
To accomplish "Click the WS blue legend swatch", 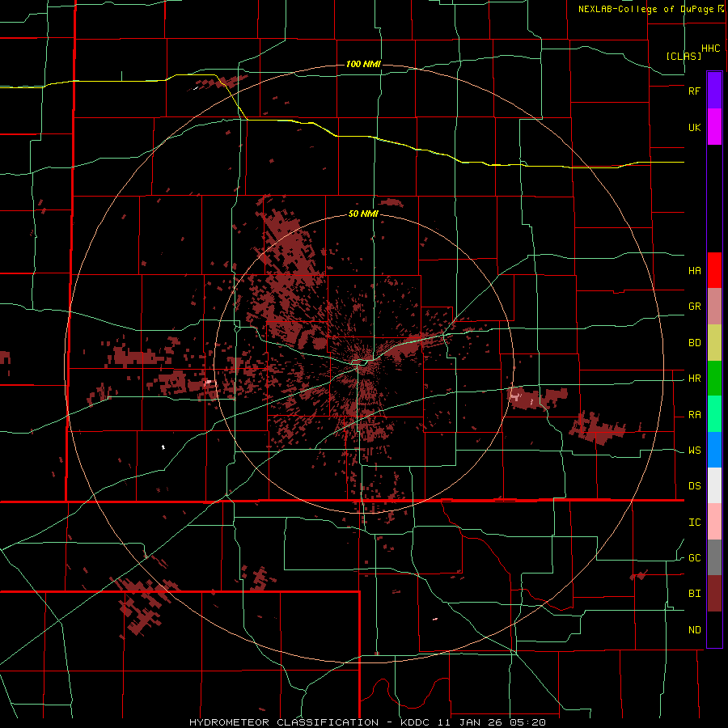I will pyautogui.click(x=714, y=450).
